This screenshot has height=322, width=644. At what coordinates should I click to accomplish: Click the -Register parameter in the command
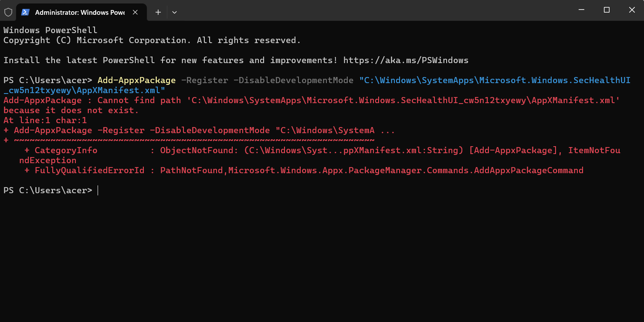204,80
